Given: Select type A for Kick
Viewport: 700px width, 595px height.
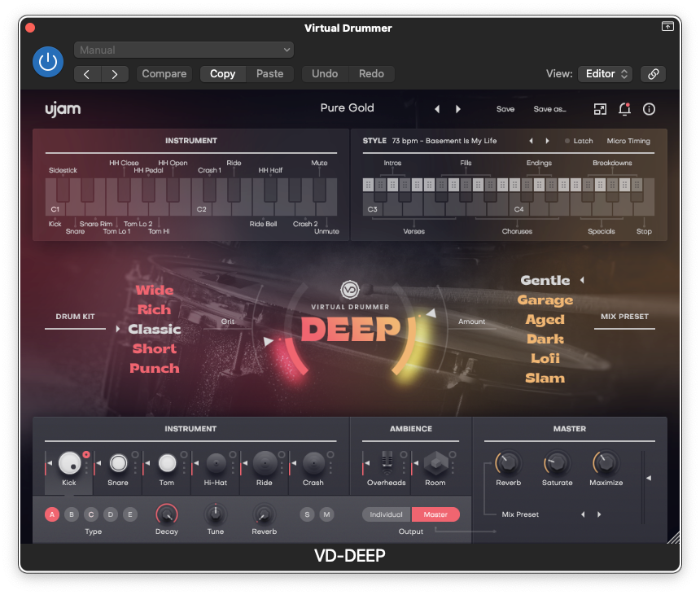Looking at the screenshot, I should point(52,514).
